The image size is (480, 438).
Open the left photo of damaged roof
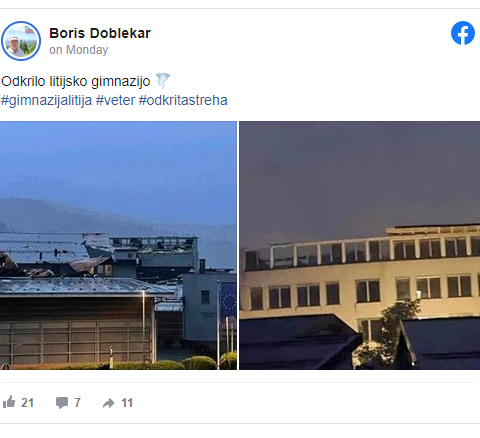point(118,245)
